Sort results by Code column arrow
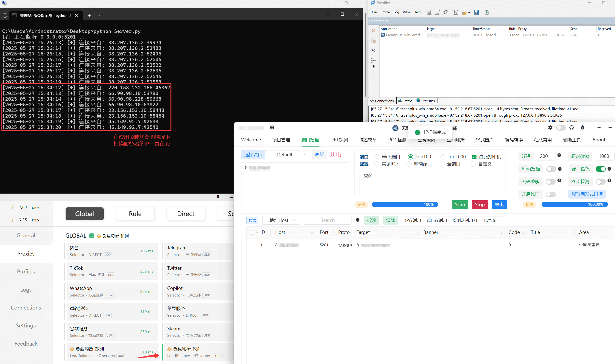This screenshot has height=364, width=615. (523, 232)
